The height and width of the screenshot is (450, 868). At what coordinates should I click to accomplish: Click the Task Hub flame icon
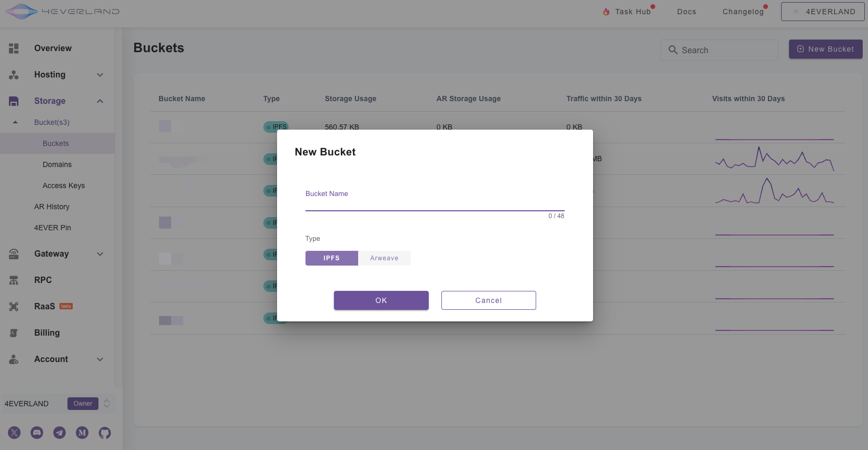(x=606, y=12)
